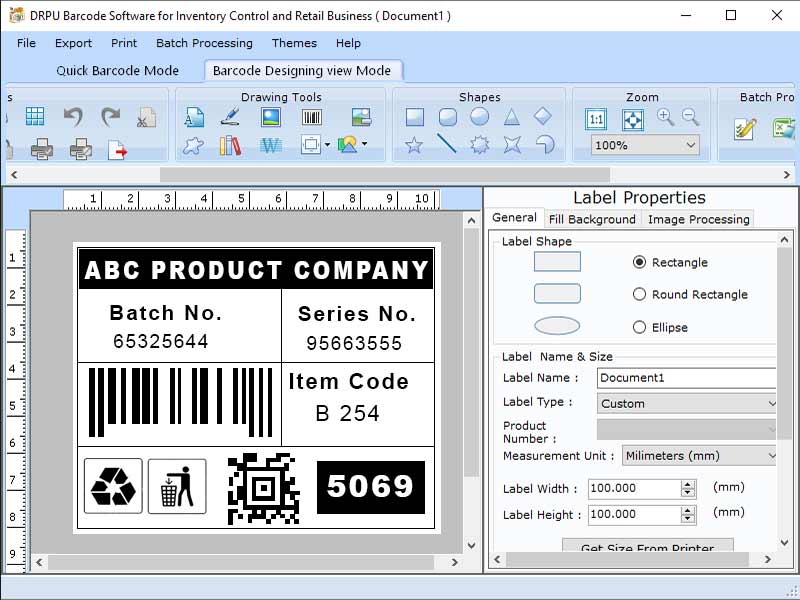Select the Pencil drawing tool
This screenshot has width=800, height=600.
coord(233,115)
